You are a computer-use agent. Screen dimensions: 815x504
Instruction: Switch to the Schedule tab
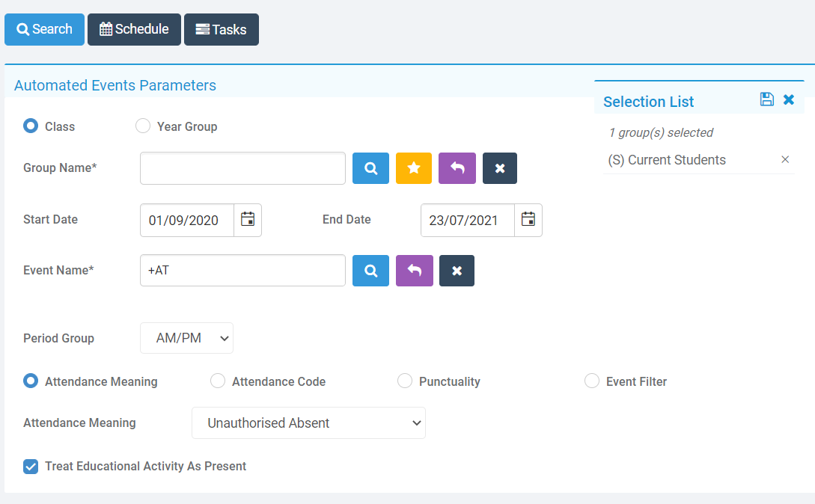point(134,29)
